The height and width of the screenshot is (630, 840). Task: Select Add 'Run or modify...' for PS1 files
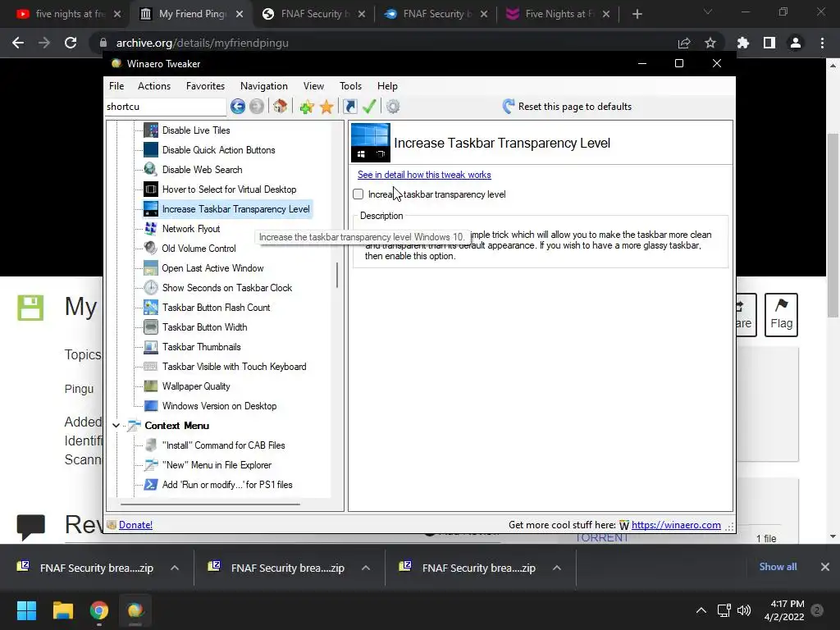[x=227, y=485]
